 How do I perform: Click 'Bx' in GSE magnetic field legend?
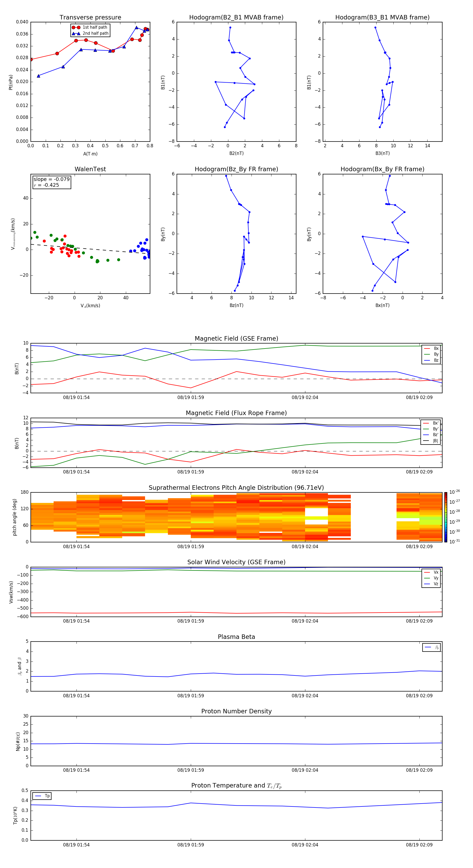coord(431,349)
